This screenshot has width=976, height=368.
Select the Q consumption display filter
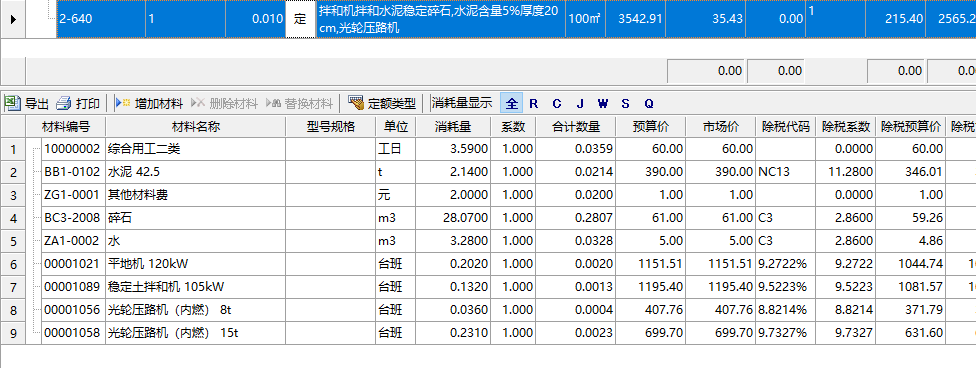point(649,103)
